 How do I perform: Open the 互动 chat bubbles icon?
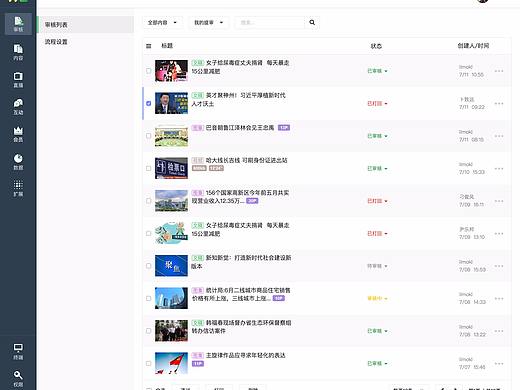click(x=18, y=107)
